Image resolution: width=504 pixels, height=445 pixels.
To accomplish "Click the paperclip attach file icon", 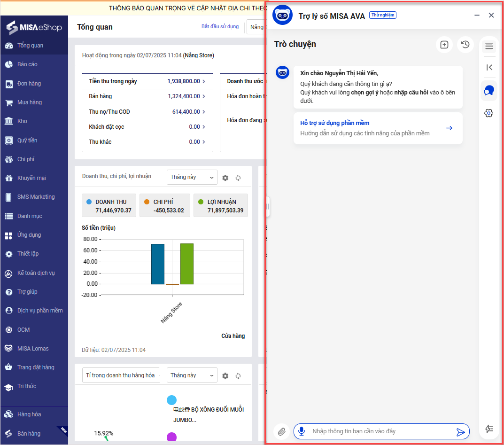I will click(x=281, y=431).
